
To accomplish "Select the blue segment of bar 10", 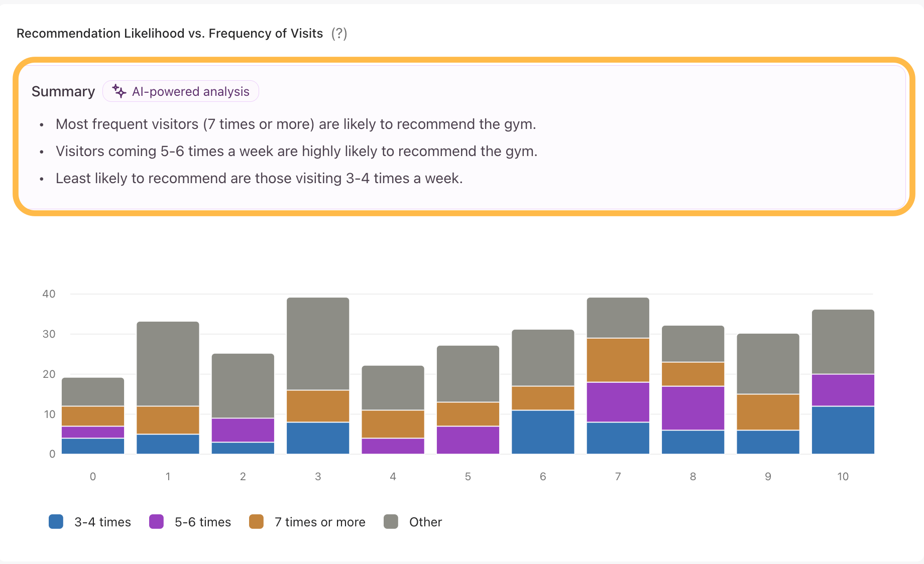I will pyautogui.click(x=843, y=430).
